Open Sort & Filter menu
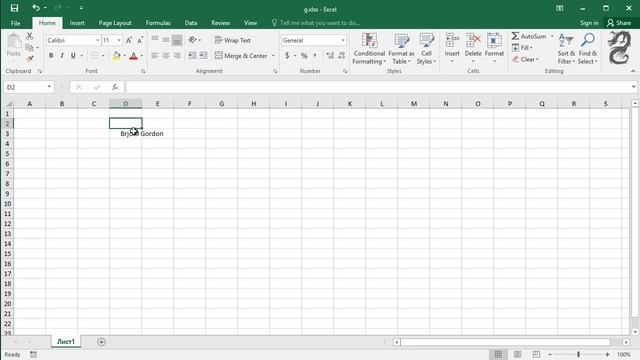This screenshot has height=360, width=640. 566,49
